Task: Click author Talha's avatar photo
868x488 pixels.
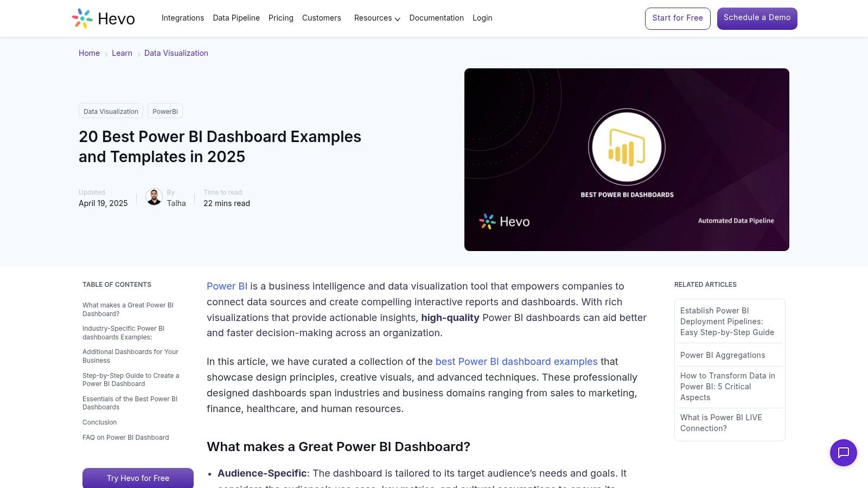Action: click(154, 197)
